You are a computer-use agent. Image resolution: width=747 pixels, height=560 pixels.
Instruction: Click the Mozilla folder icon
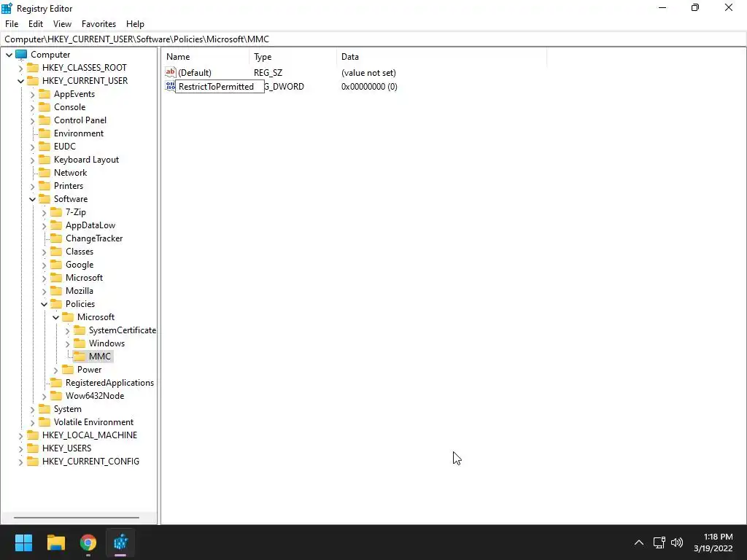point(56,290)
